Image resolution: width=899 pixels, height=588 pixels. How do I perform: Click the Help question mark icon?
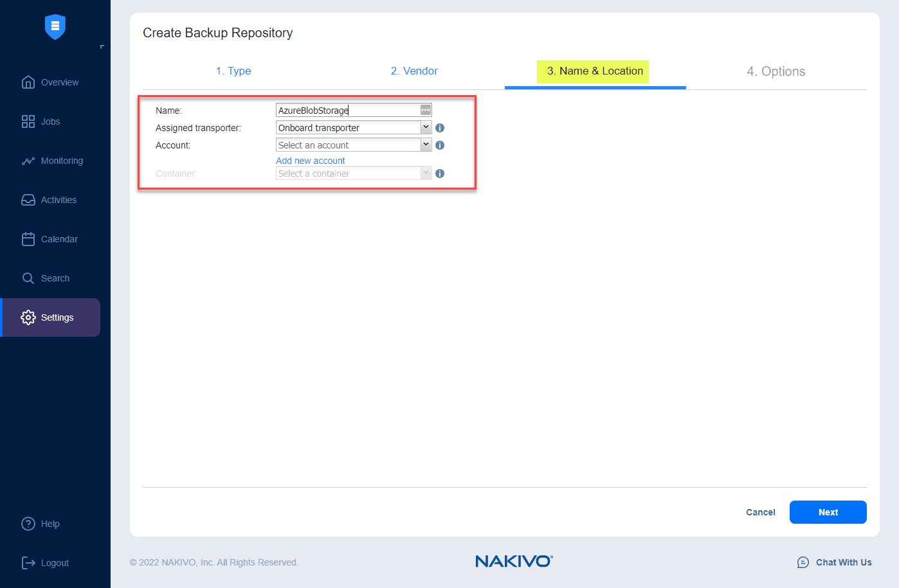point(28,524)
